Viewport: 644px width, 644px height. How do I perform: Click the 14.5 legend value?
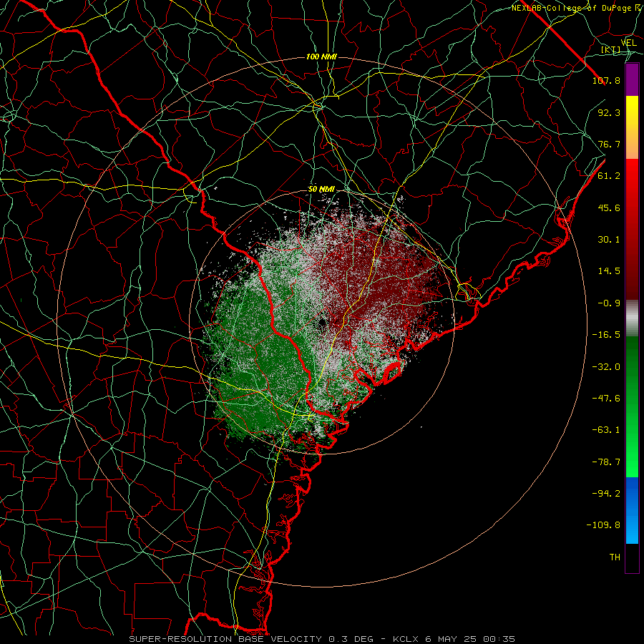[609, 271]
